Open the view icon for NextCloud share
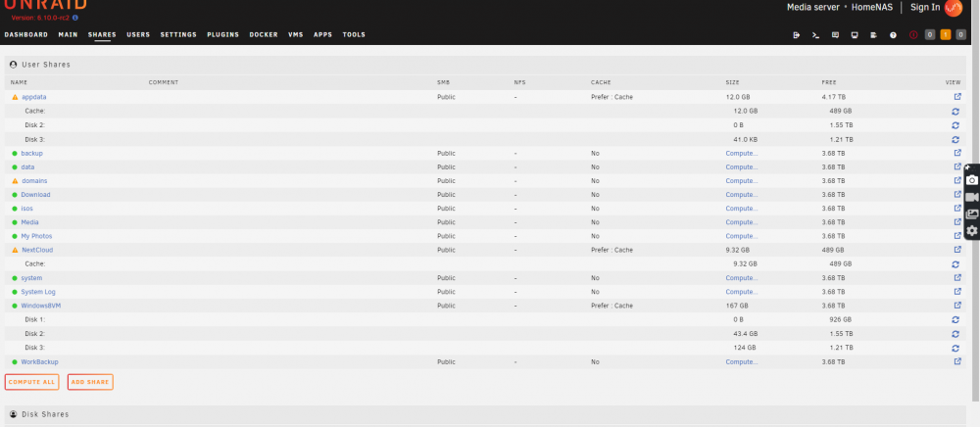Image resolution: width=980 pixels, height=427 pixels. pos(956,250)
